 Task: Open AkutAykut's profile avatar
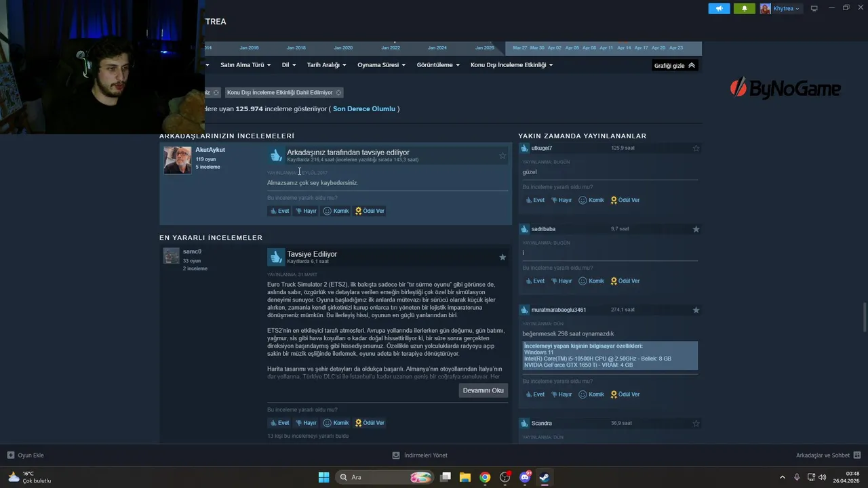point(178,160)
